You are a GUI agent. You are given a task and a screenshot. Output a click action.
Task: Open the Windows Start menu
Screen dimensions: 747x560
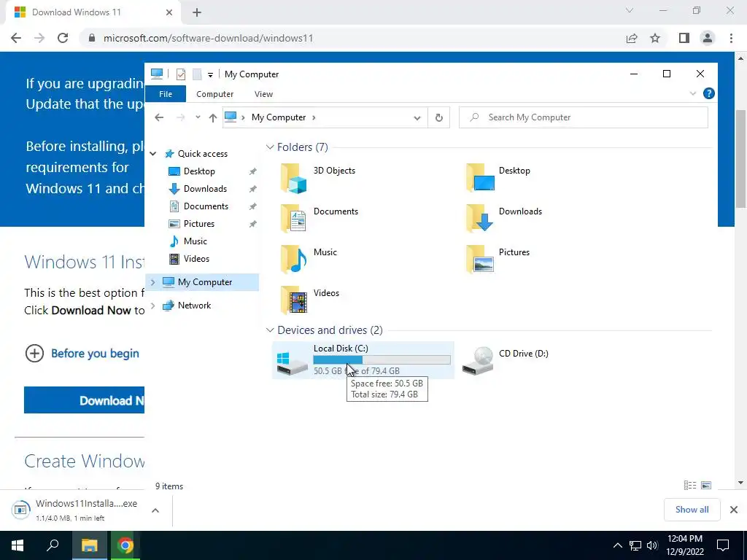(x=18, y=545)
